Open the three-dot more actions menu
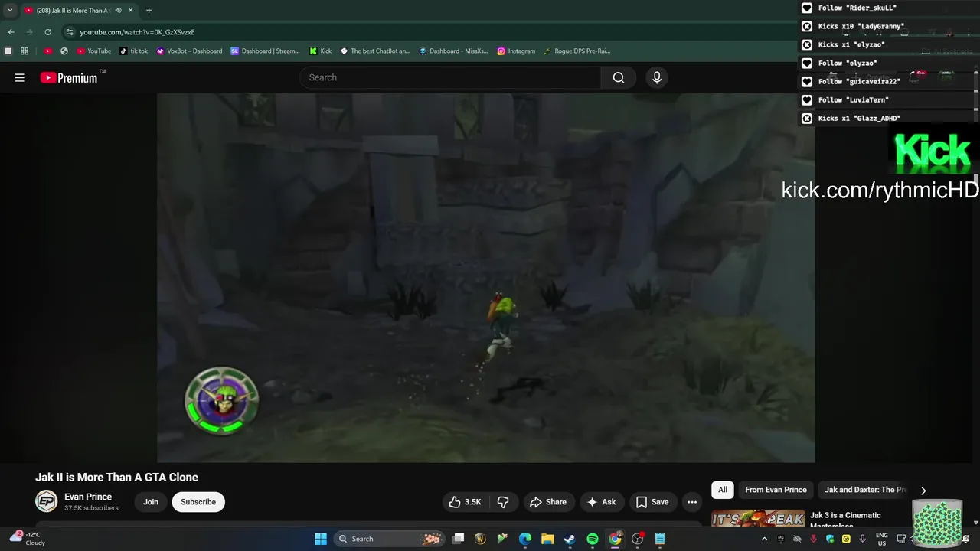Image resolution: width=980 pixels, height=551 pixels. click(692, 502)
